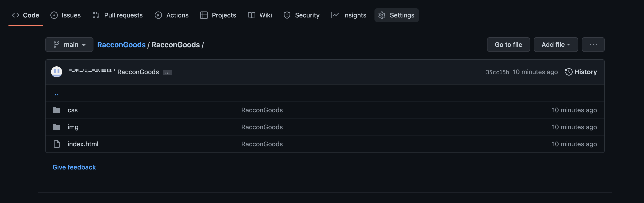This screenshot has height=203, width=644.
Task: Open the latest commit message RacconGoods
Action: pyautogui.click(x=138, y=72)
